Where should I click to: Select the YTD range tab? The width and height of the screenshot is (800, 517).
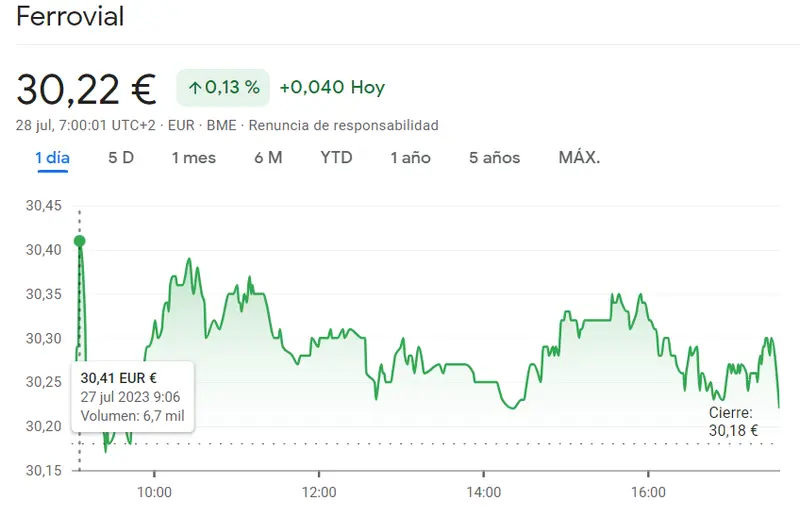pos(336,158)
